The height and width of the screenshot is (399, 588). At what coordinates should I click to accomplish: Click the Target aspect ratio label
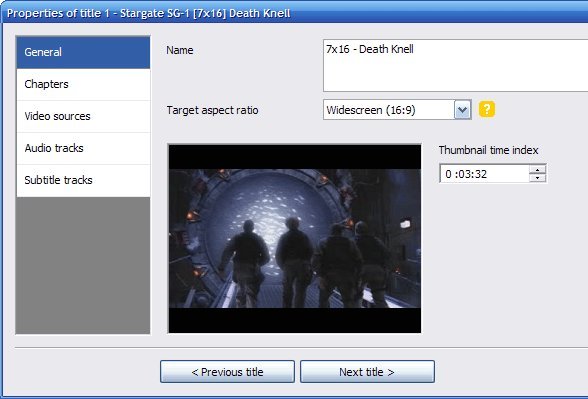(x=212, y=110)
